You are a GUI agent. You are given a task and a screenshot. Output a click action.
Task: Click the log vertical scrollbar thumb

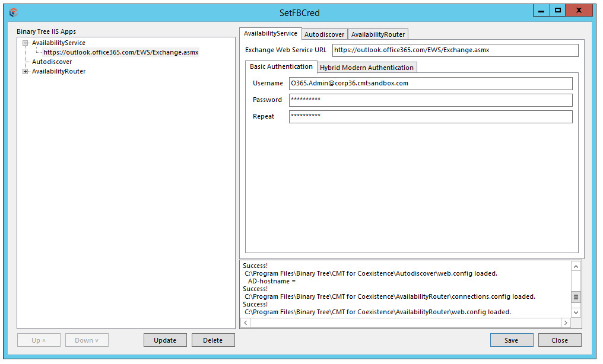(576, 297)
